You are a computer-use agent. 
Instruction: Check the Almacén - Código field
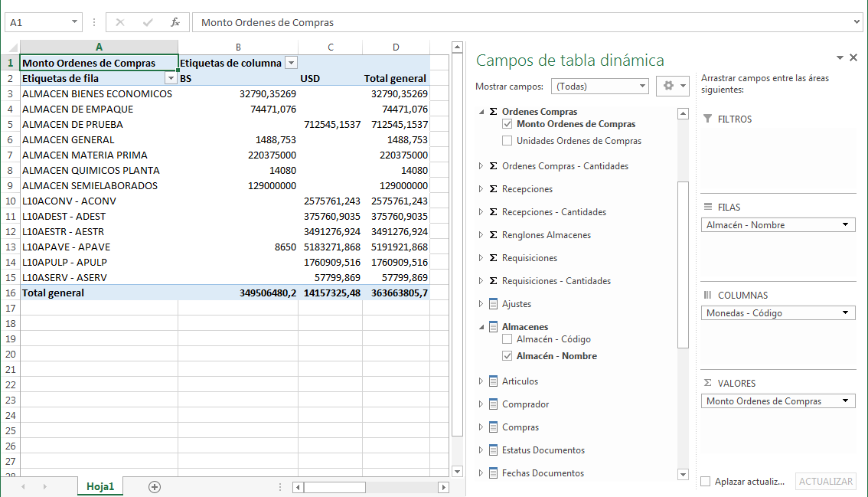pyautogui.click(x=506, y=338)
